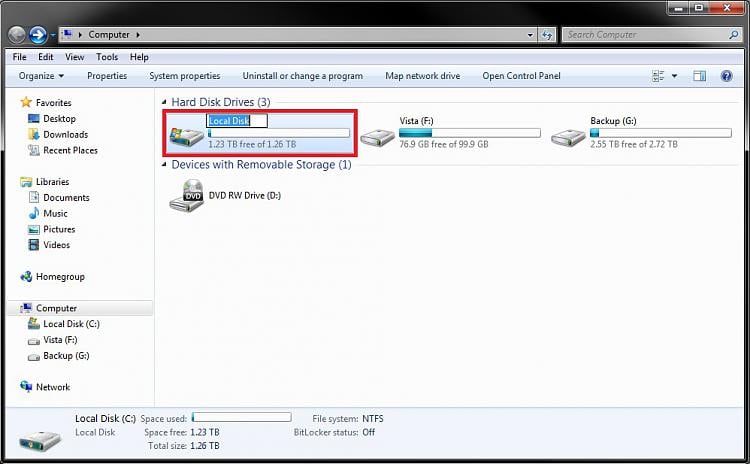The image size is (750, 464).
Task: Open the Pictures library
Action: click(x=59, y=229)
